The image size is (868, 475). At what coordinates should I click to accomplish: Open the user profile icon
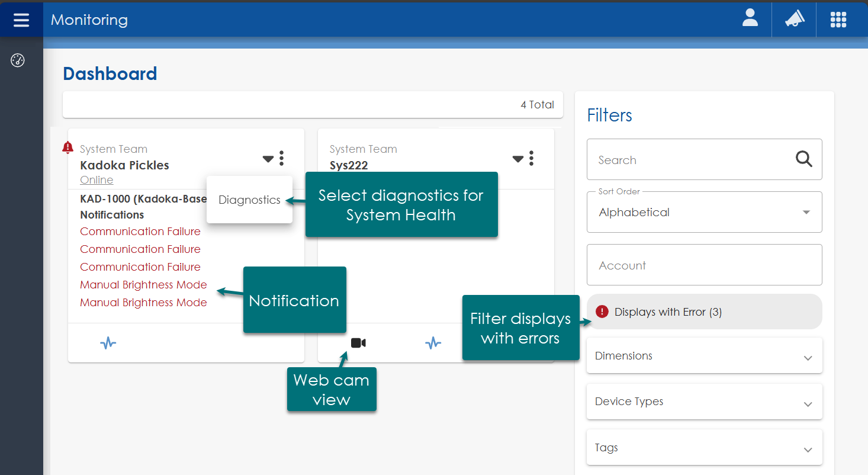(750, 19)
